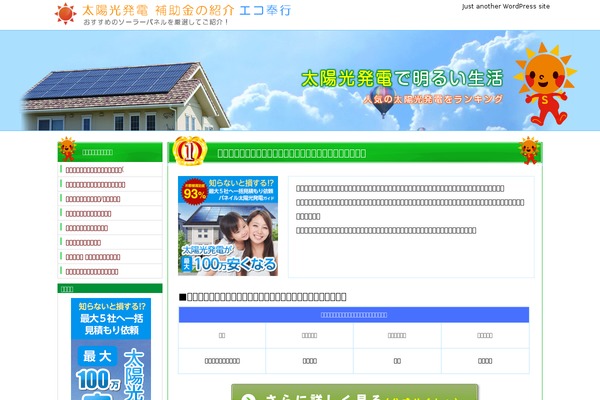The image size is (600, 400).
Task: Click the "Just another WordPress site" text
Action: point(505,7)
